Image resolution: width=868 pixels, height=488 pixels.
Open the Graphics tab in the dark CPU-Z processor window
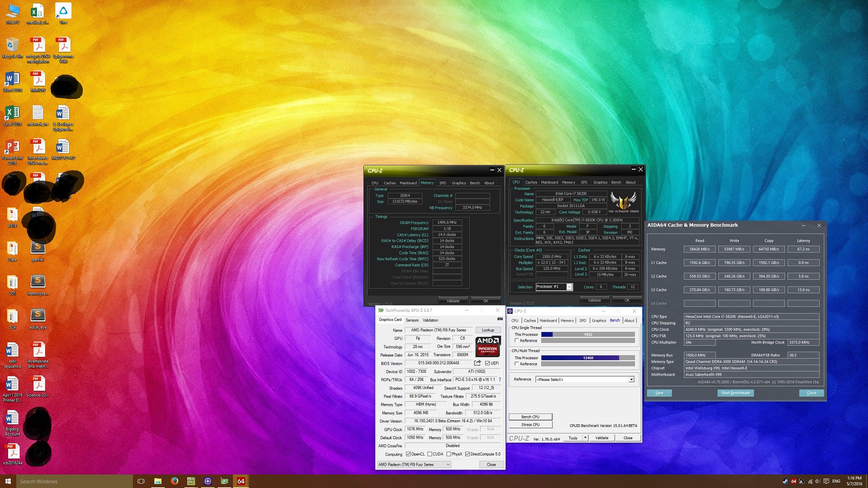pyautogui.click(x=600, y=183)
